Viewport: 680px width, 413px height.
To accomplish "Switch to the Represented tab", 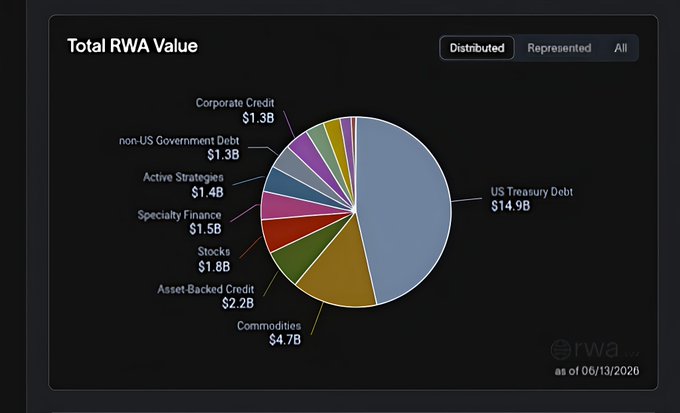I will pyautogui.click(x=559, y=48).
